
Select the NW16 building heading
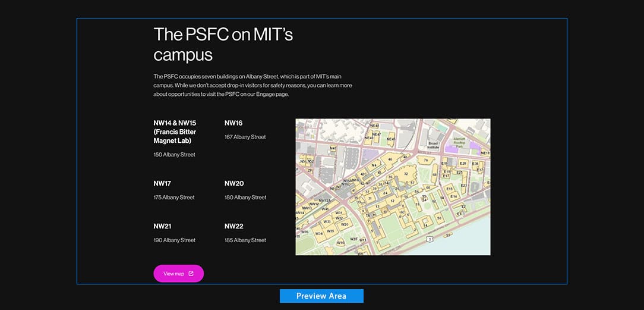point(233,123)
